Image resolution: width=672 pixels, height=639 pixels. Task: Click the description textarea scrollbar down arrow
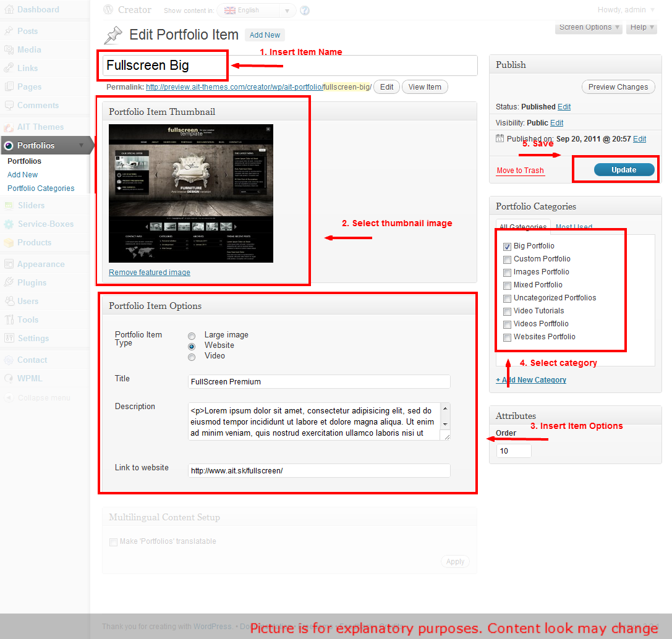tap(445, 424)
